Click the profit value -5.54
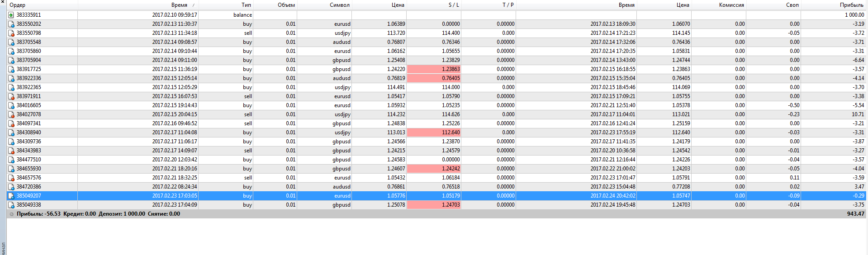Image resolution: width=868 pixels, height=255 pixels. [x=858, y=105]
